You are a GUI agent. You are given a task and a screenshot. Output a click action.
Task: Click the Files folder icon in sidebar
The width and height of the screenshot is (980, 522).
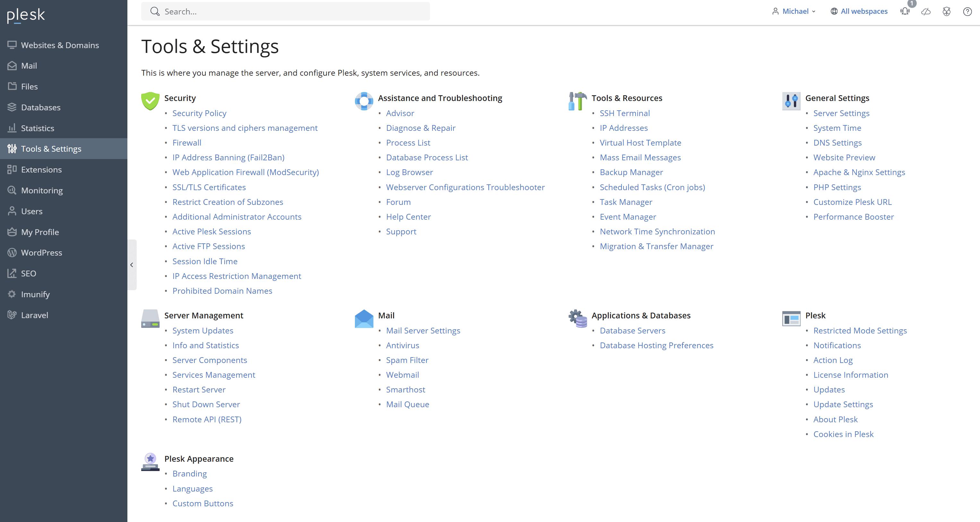tap(12, 86)
